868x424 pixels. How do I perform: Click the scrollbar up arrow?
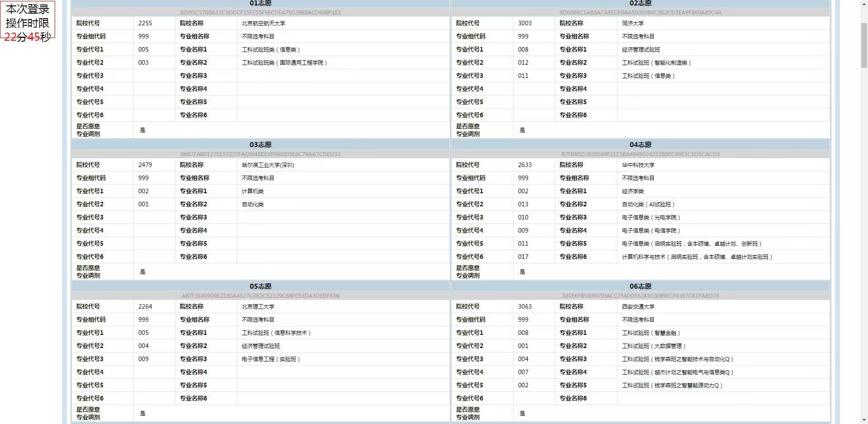coord(863,4)
